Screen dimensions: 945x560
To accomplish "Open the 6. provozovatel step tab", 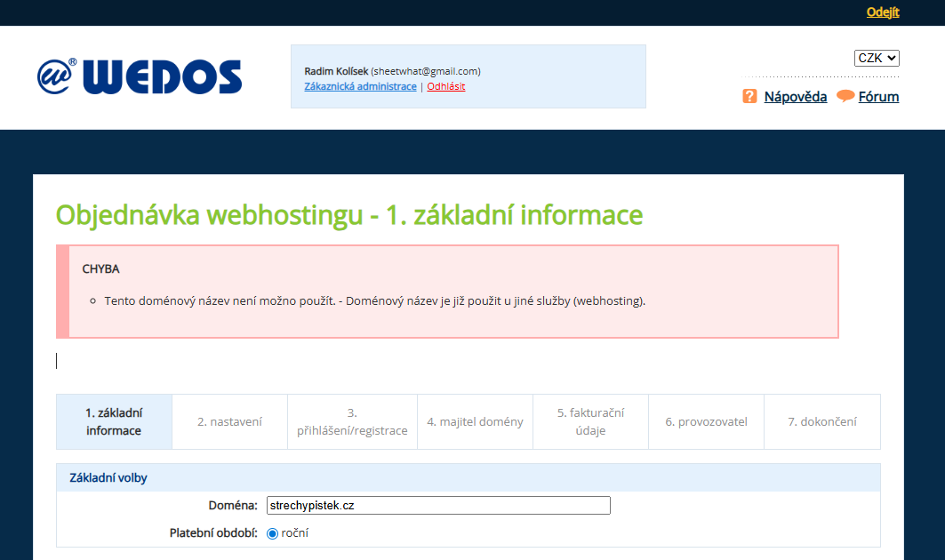I will tap(706, 422).
